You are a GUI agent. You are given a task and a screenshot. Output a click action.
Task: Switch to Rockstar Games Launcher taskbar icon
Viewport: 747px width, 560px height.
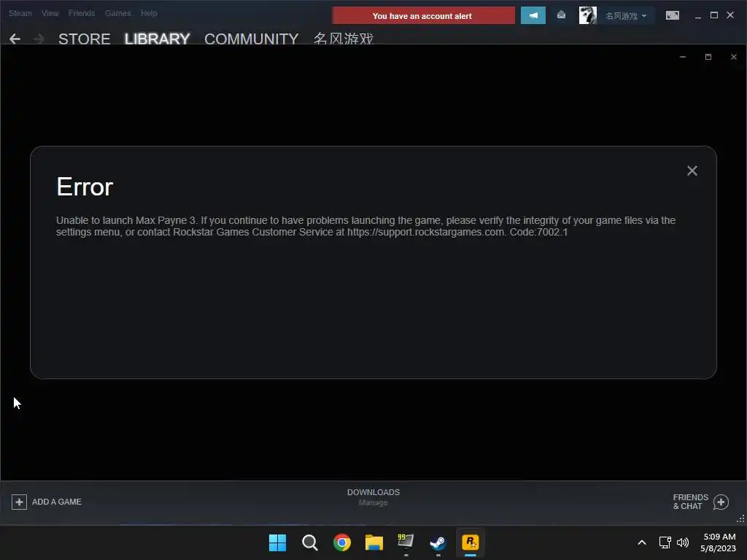(x=471, y=542)
